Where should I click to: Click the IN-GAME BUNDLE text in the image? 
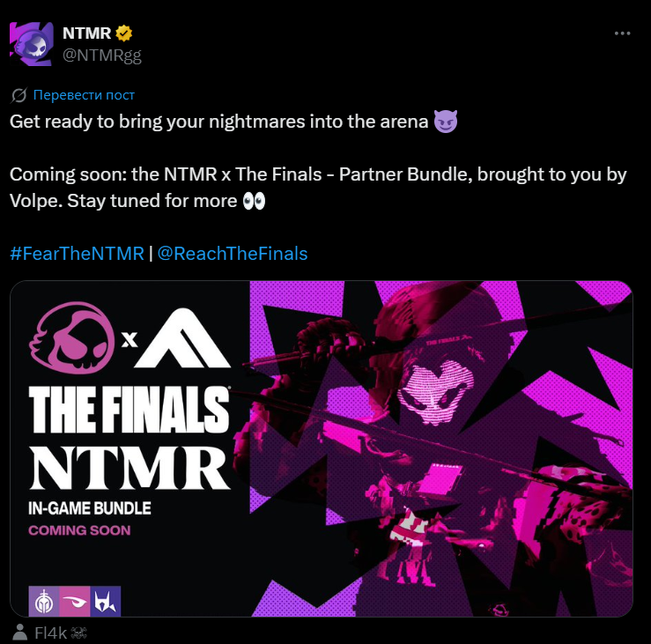click(89, 508)
